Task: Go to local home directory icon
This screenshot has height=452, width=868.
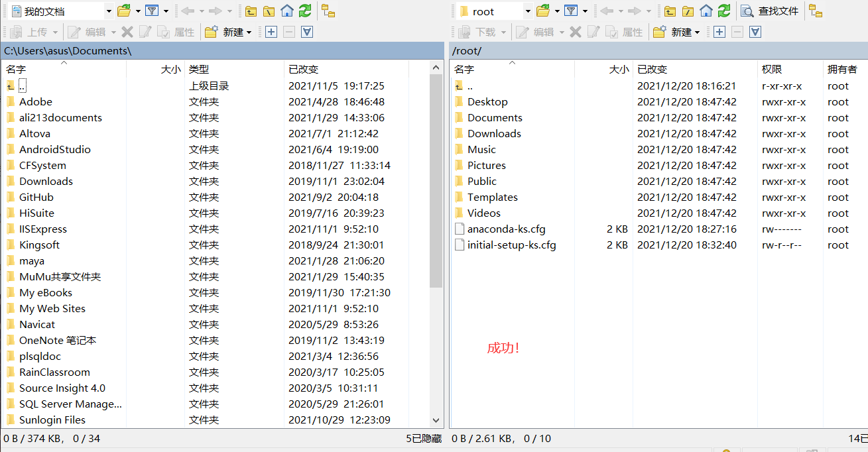Action: [286, 11]
